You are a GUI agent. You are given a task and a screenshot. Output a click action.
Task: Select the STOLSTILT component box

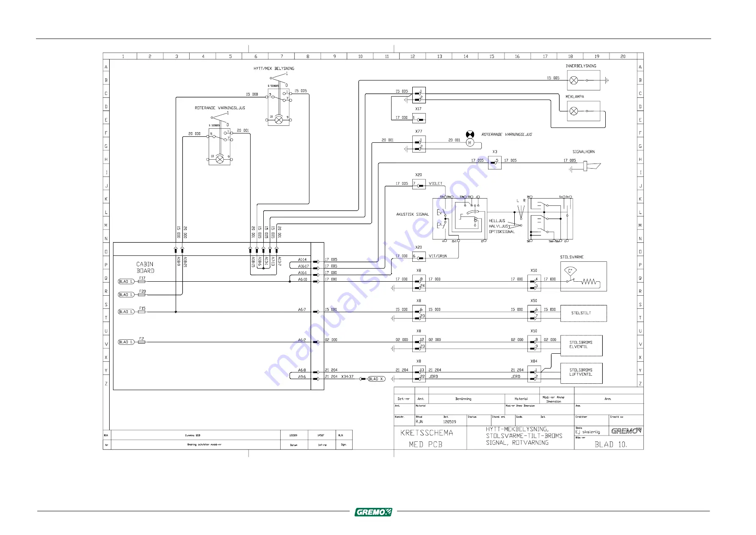[583, 313]
